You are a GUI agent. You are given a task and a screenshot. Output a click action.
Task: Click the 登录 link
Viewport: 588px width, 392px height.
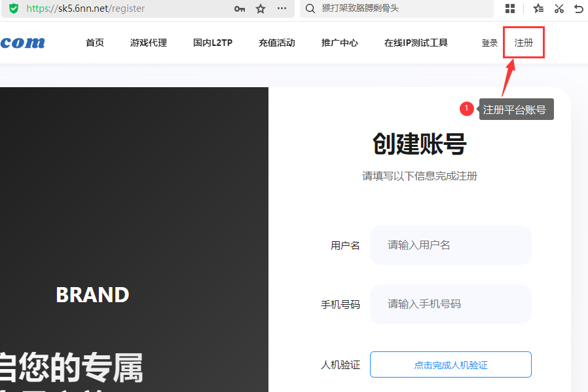(x=489, y=42)
